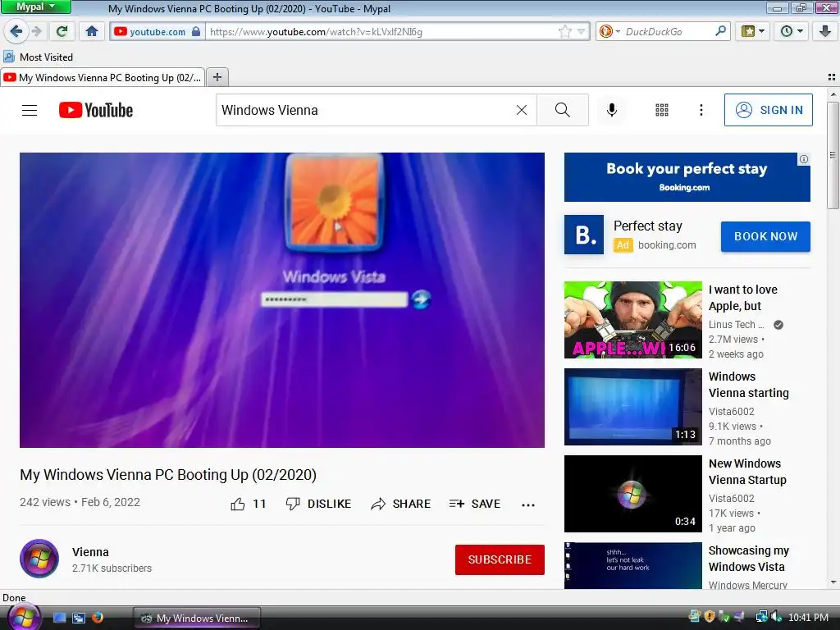The image size is (840, 630).
Task: Click the DISLIKE button
Action: coord(318,504)
